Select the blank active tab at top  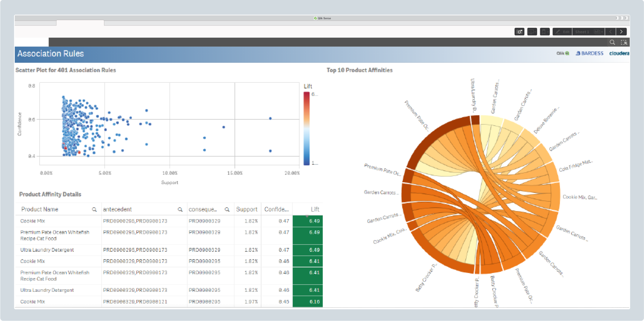click(80, 23)
